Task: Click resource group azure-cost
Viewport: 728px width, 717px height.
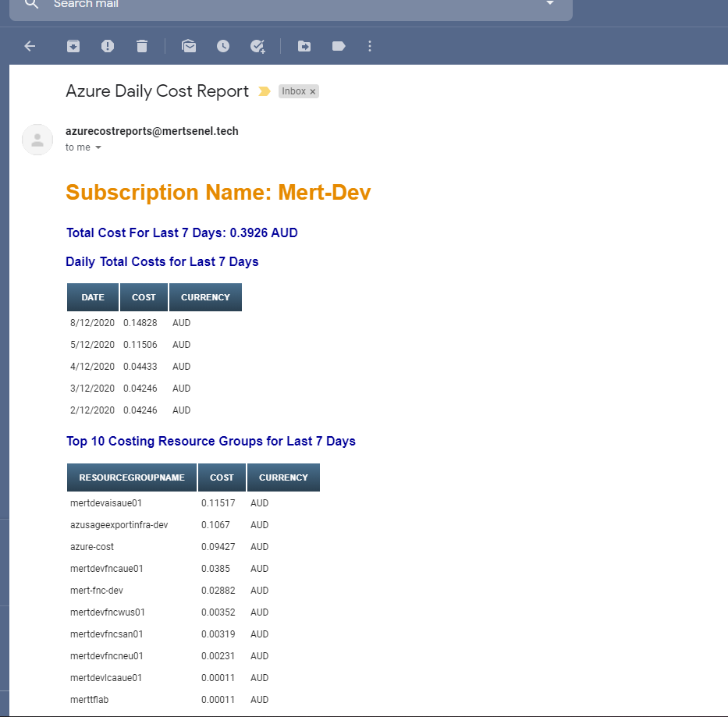Action: tap(92, 547)
